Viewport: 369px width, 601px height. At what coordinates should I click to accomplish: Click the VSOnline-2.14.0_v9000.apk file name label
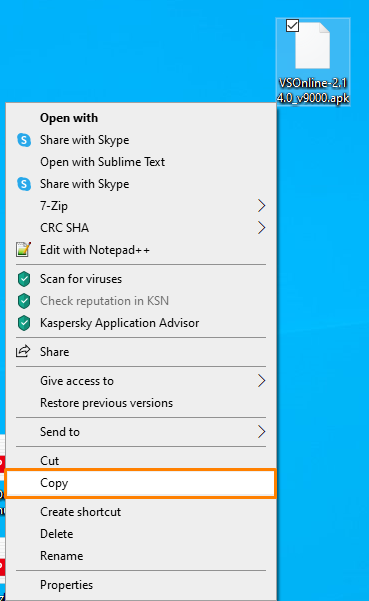click(313, 90)
